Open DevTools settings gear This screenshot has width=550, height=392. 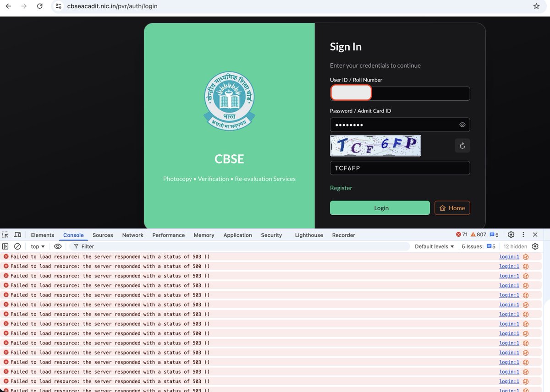pos(511,234)
